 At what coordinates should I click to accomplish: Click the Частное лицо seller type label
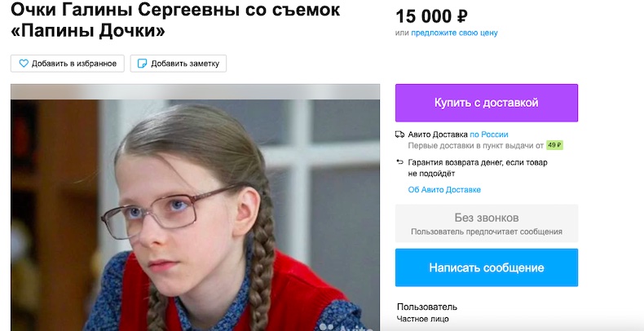(x=422, y=319)
